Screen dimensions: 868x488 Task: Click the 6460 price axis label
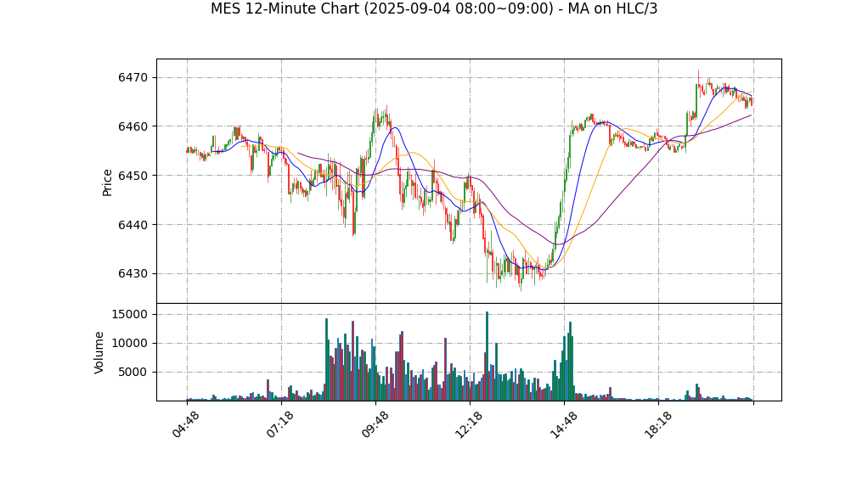tap(132, 126)
